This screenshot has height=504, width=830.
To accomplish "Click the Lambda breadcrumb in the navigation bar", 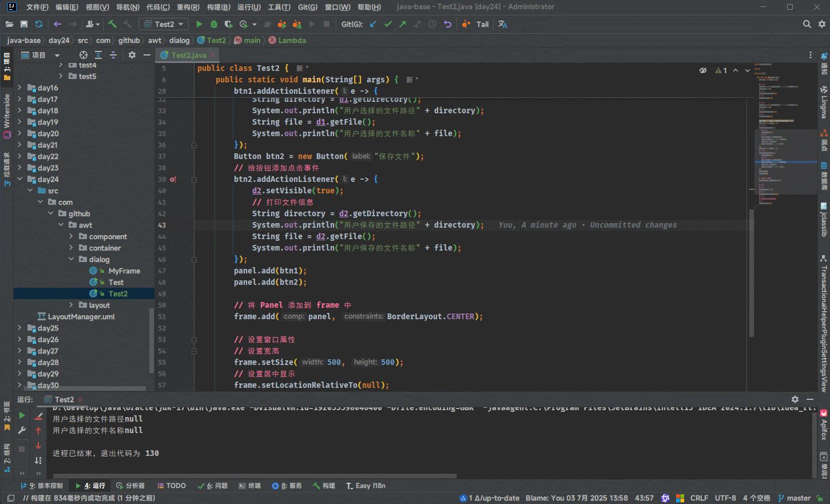I will (x=292, y=41).
